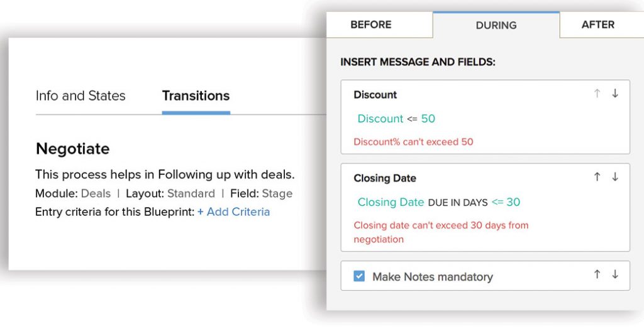This screenshot has width=644, height=331.
Task: Click the + Add Criteria link
Action: (x=234, y=212)
